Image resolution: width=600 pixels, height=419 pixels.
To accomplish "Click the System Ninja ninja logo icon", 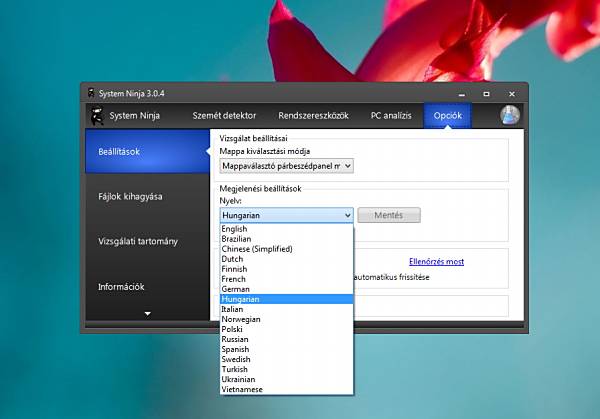I will 97,116.
